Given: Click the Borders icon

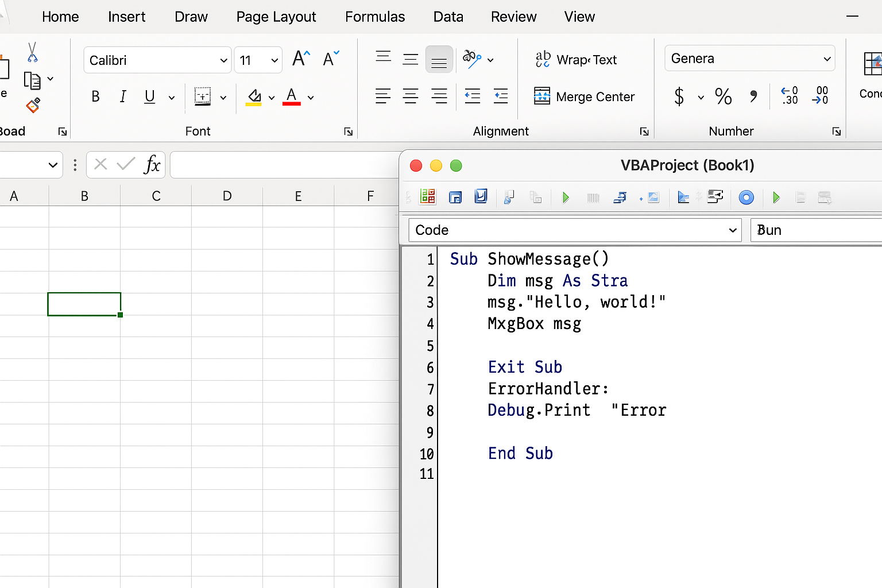Looking at the screenshot, I should 203,96.
